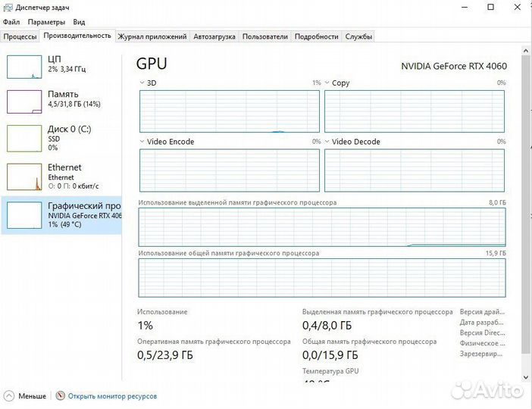532x409 pixels.
Task: Click the 1% (49 °C) GPU value
Action: tap(65, 224)
